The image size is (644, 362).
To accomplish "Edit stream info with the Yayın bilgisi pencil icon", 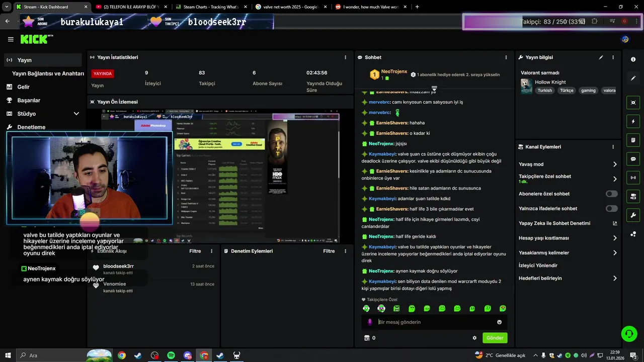I will pos(601,57).
